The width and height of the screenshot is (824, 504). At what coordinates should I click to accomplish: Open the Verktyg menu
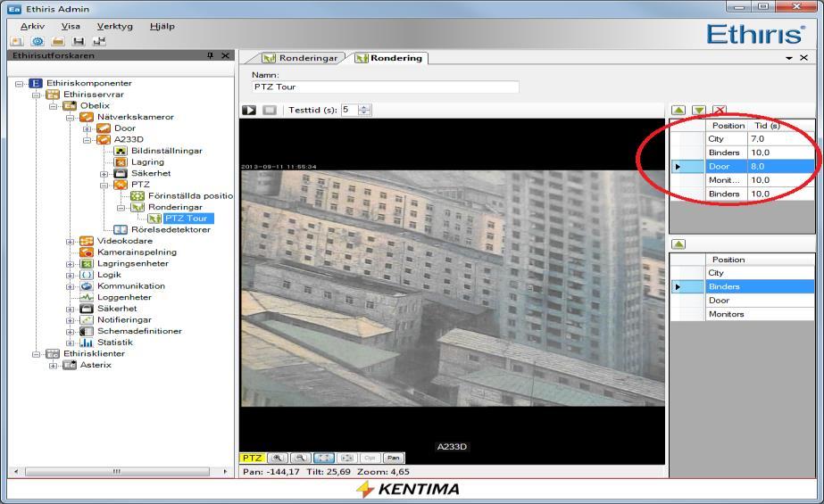[114, 26]
